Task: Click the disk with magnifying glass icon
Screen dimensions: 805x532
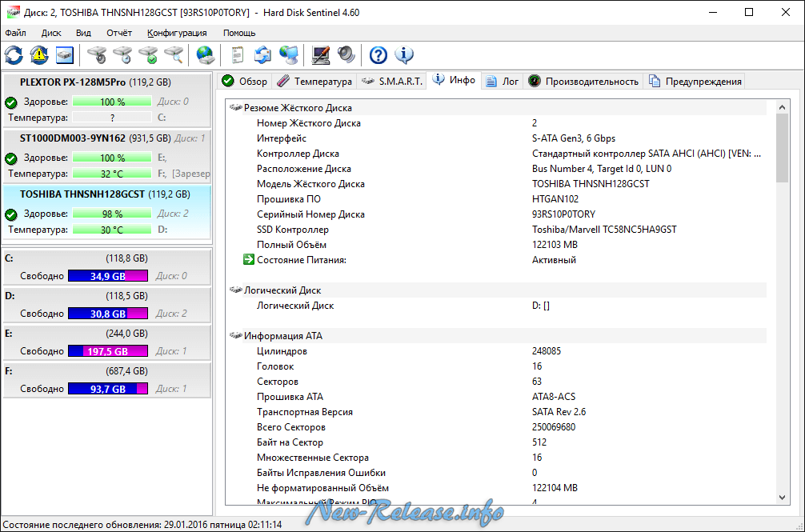Action: tap(174, 55)
